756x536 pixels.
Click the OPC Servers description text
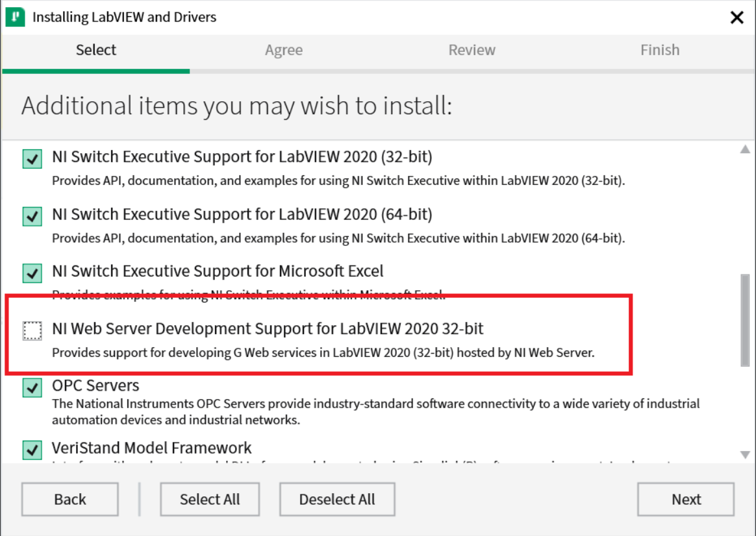pos(375,412)
